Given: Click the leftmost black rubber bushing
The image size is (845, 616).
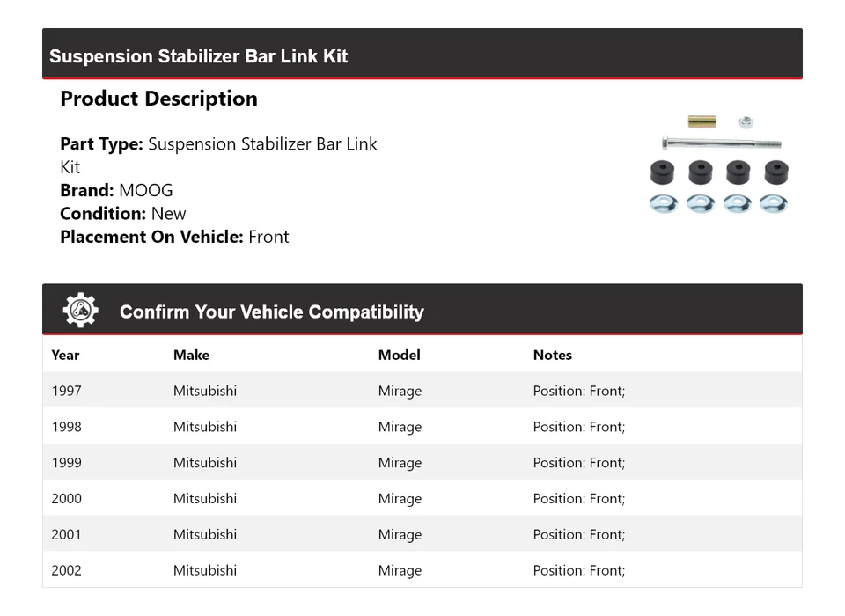Looking at the screenshot, I should point(663,172).
